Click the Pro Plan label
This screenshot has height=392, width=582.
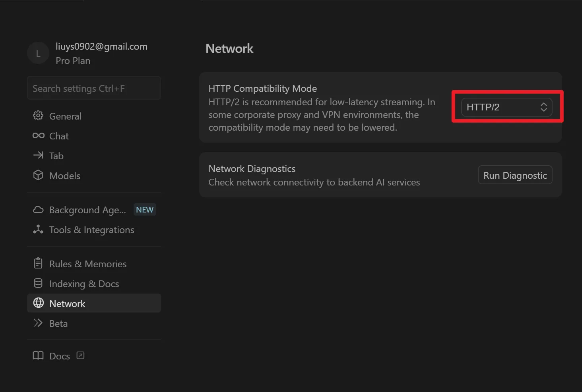(73, 61)
